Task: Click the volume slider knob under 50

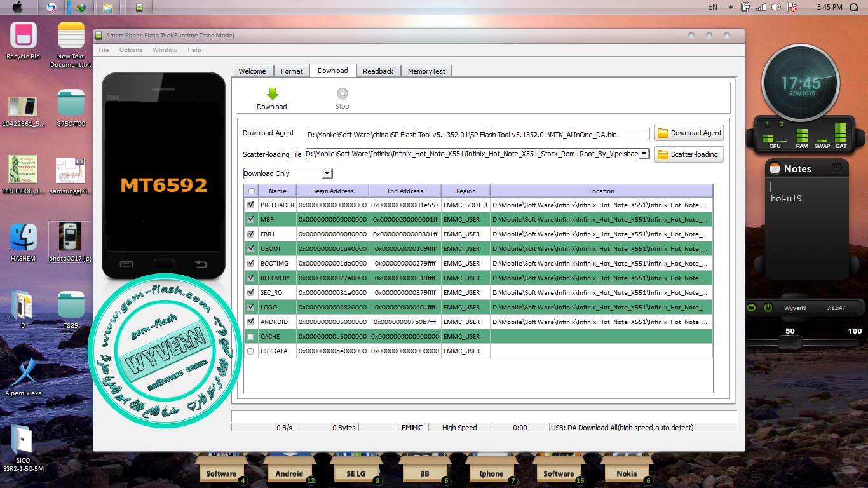Action: pyautogui.click(x=790, y=342)
